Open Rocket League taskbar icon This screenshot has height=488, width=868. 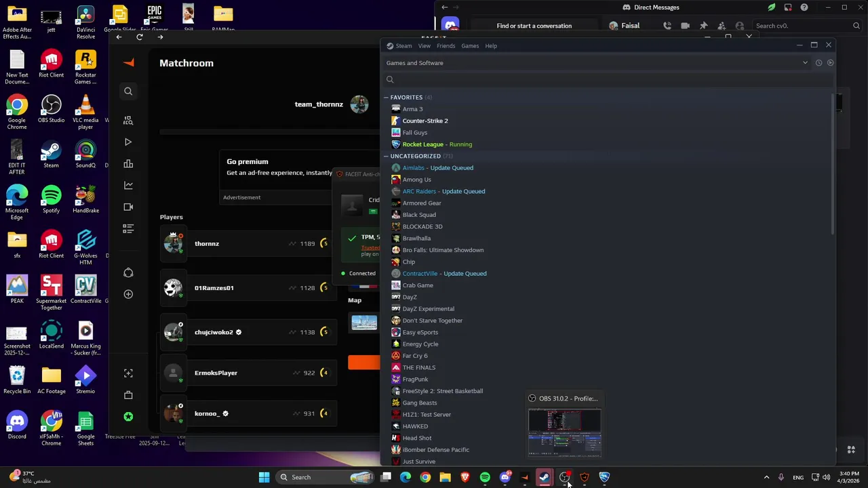coord(604,477)
